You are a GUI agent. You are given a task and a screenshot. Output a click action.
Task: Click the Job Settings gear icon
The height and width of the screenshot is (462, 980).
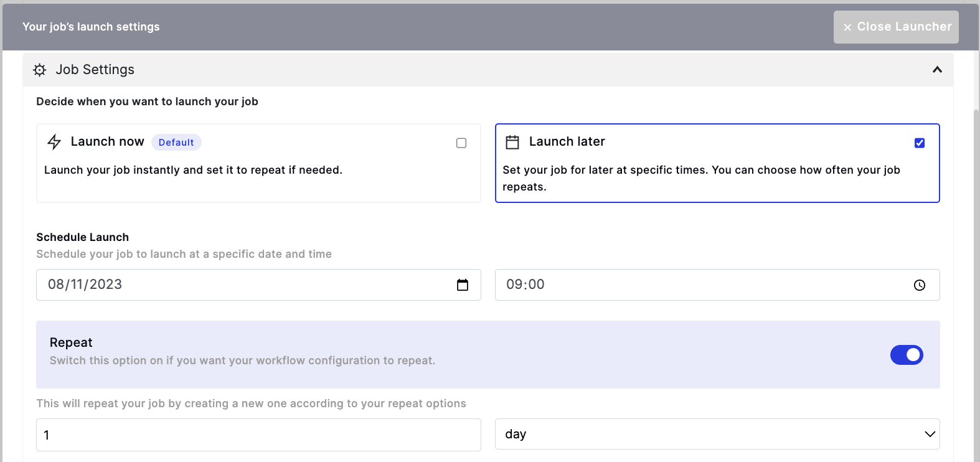(x=40, y=70)
